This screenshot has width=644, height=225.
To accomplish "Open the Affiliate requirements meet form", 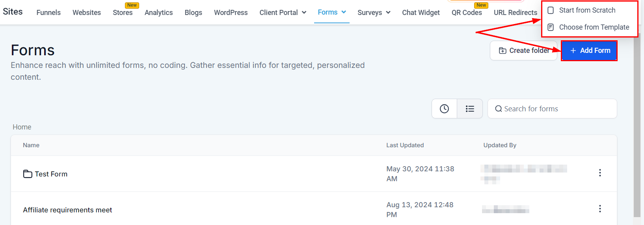I will coord(67,210).
